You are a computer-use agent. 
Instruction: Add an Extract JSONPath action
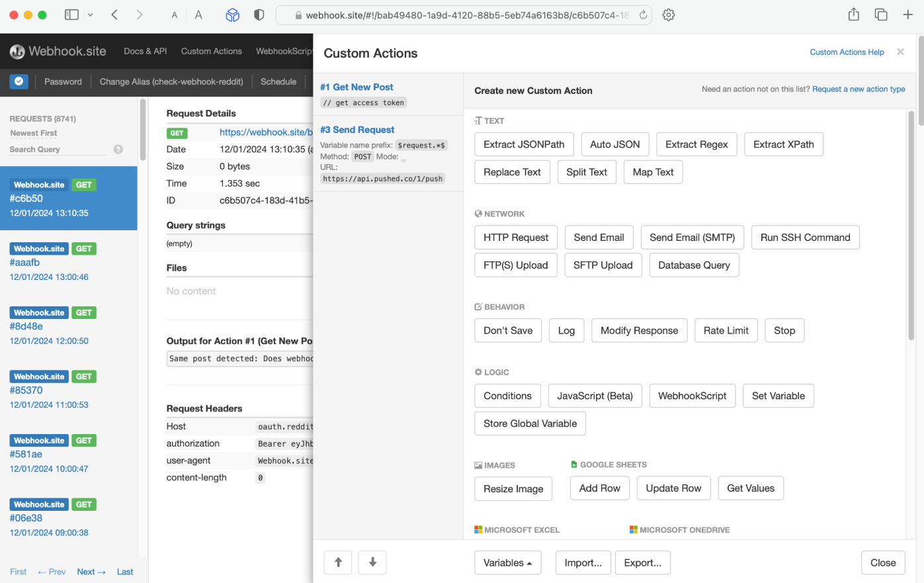point(524,144)
